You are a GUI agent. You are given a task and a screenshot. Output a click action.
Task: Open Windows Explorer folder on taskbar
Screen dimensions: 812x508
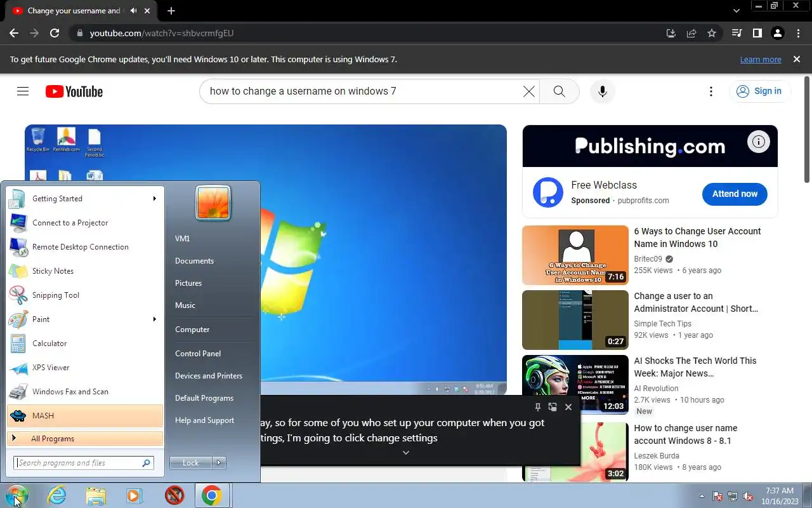coord(96,495)
